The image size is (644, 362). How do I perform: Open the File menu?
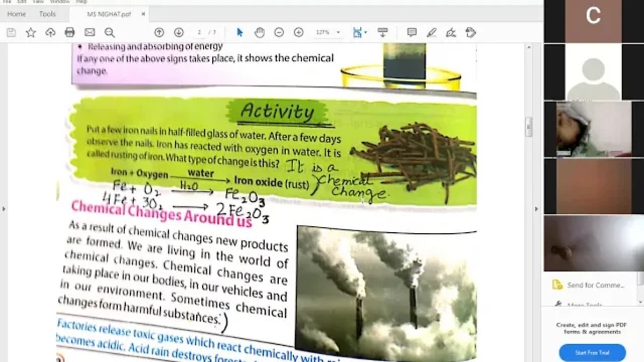[7, 2]
